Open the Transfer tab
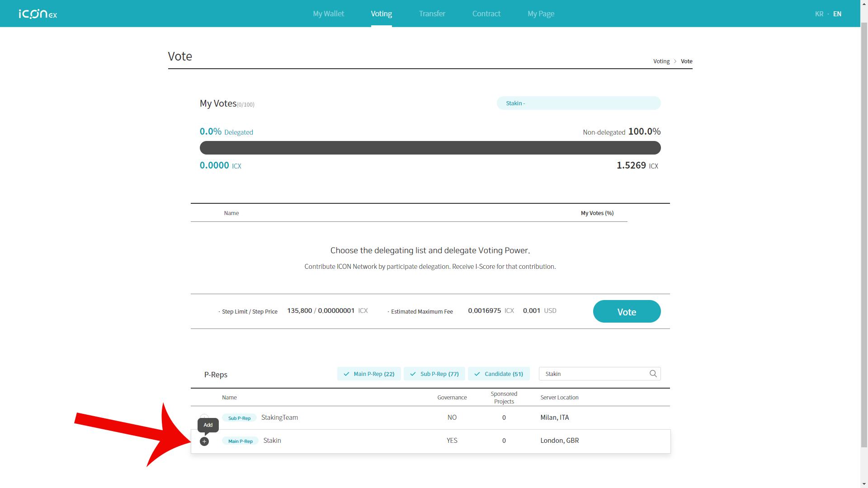 pos(432,14)
